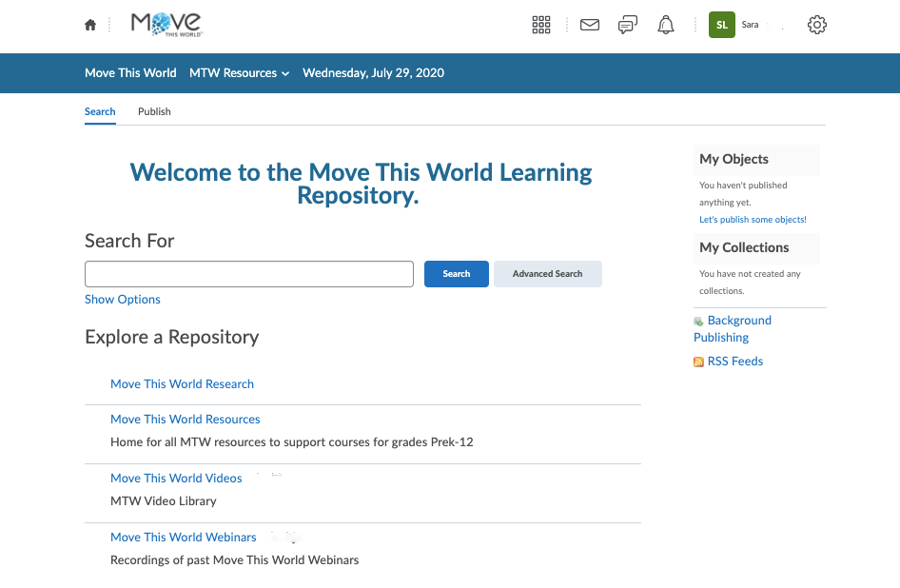This screenshot has width=900, height=588.
Task: Click the Recordings of past Webinars description
Action: [x=235, y=560]
